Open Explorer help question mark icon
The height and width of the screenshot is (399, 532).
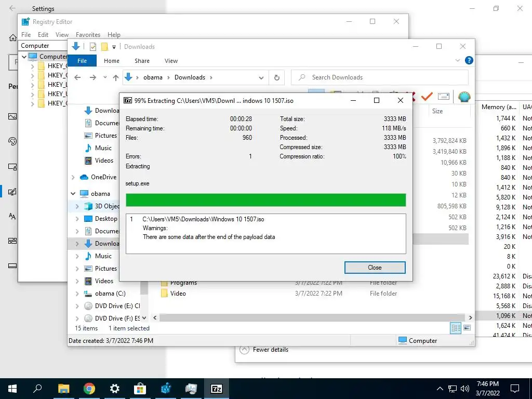pyautogui.click(x=469, y=60)
